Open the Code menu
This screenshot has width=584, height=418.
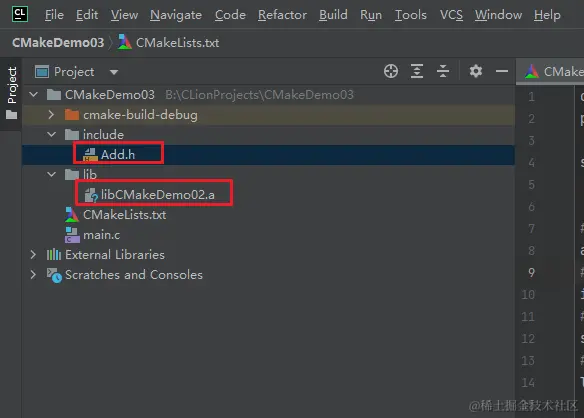230,15
